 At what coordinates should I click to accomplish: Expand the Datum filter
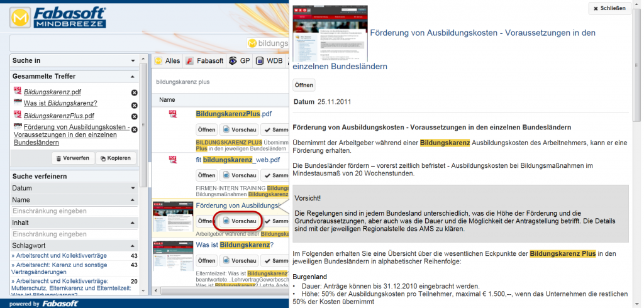tap(133, 188)
